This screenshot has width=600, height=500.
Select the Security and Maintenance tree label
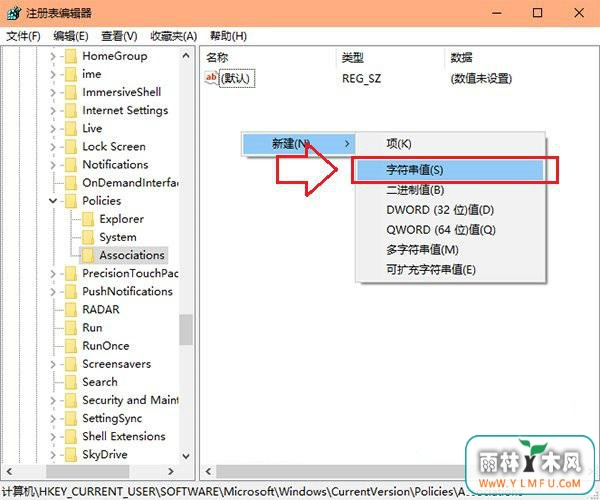(x=130, y=400)
